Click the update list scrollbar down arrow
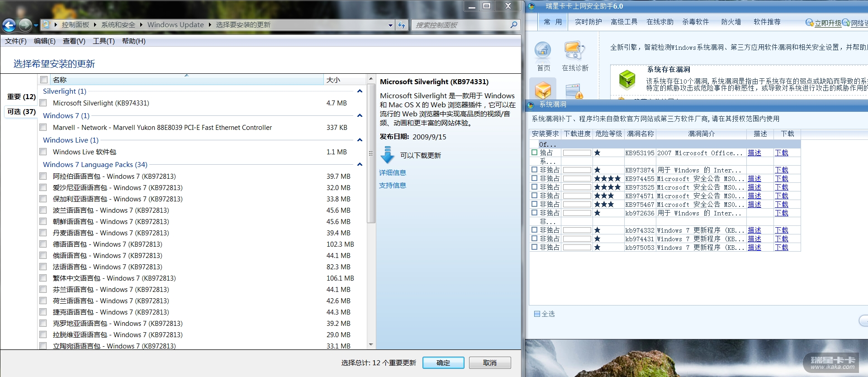Screen dimensions: 868x377 tap(371, 344)
